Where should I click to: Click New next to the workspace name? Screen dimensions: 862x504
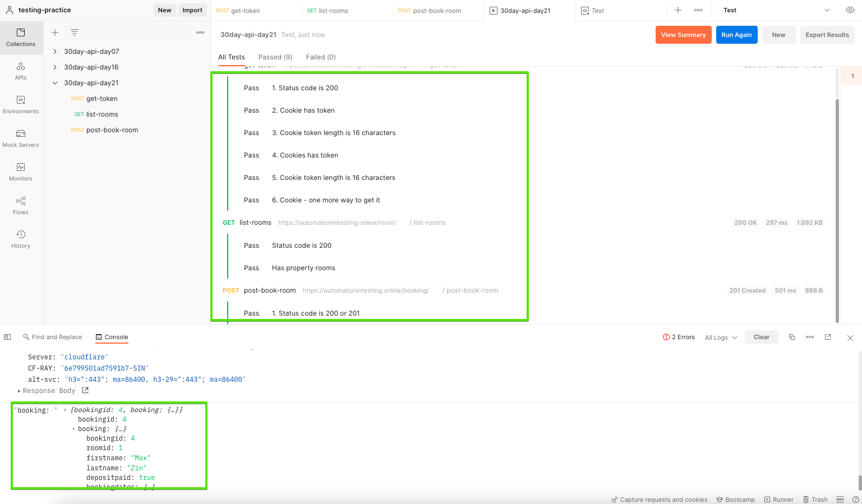tap(164, 10)
